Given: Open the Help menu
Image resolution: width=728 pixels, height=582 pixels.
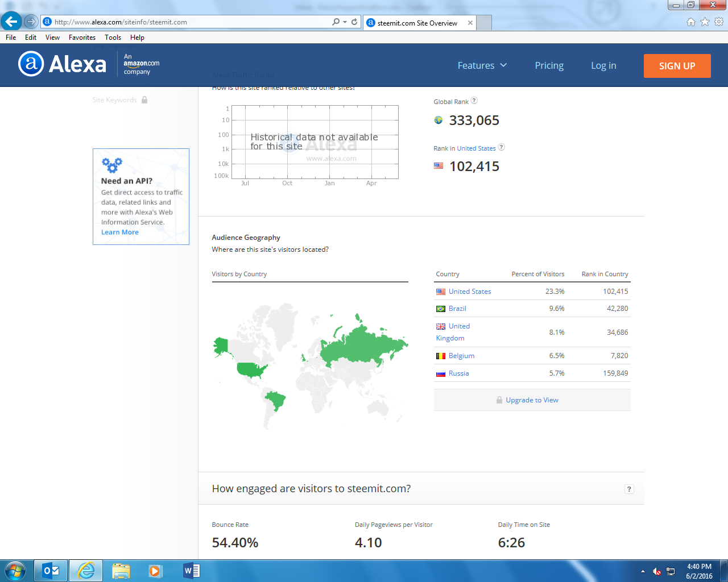Looking at the screenshot, I should coord(137,38).
